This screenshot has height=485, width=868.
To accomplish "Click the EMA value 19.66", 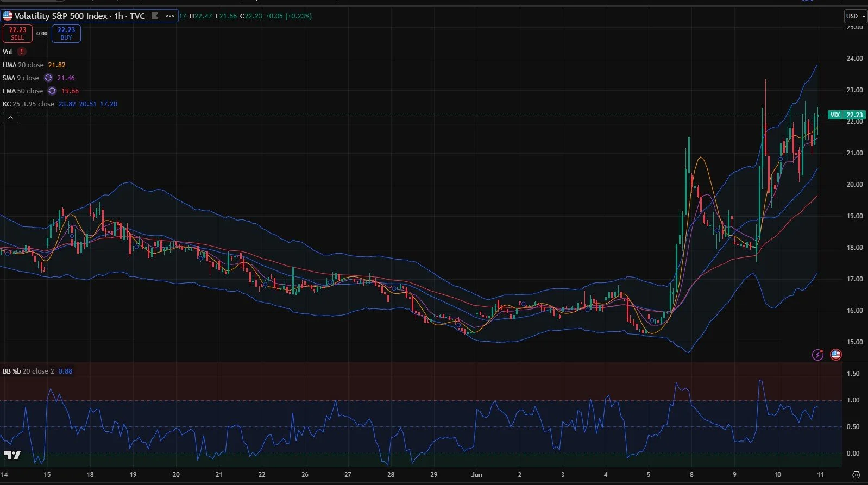I will pyautogui.click(x=70, y=91).
